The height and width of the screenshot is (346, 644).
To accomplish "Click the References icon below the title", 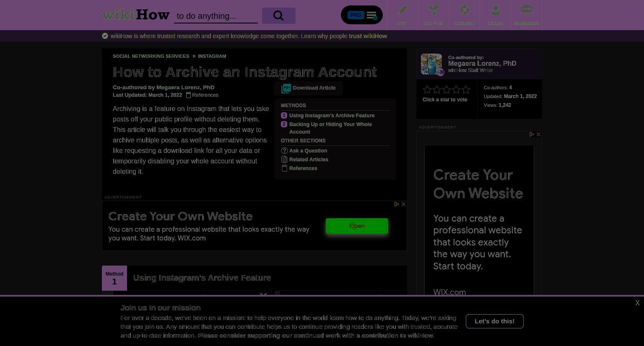I will (x=188, y=95).
